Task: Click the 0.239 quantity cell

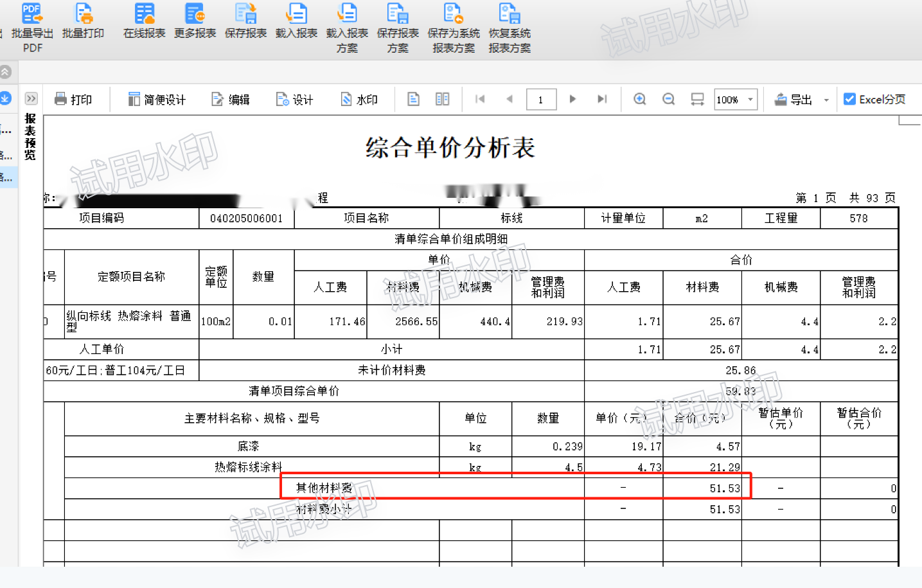Action: pyautogui.click(x=548, y=446)
